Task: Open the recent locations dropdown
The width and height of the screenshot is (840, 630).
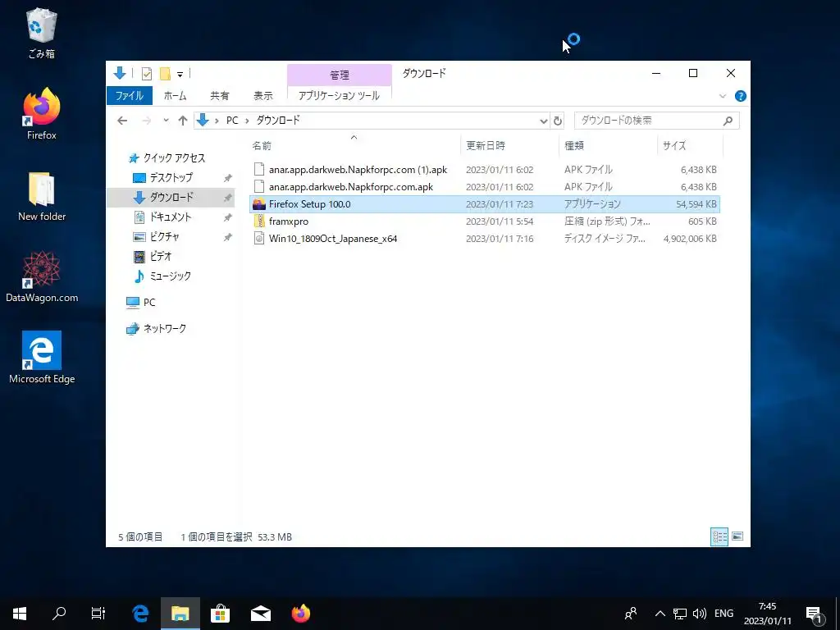Action: pyautogui.click(x=166, y=121)
